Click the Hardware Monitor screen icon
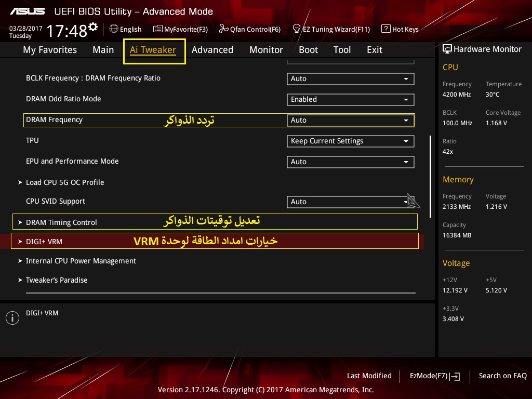Viewport: 532px width, 399px height. (447, 49)
